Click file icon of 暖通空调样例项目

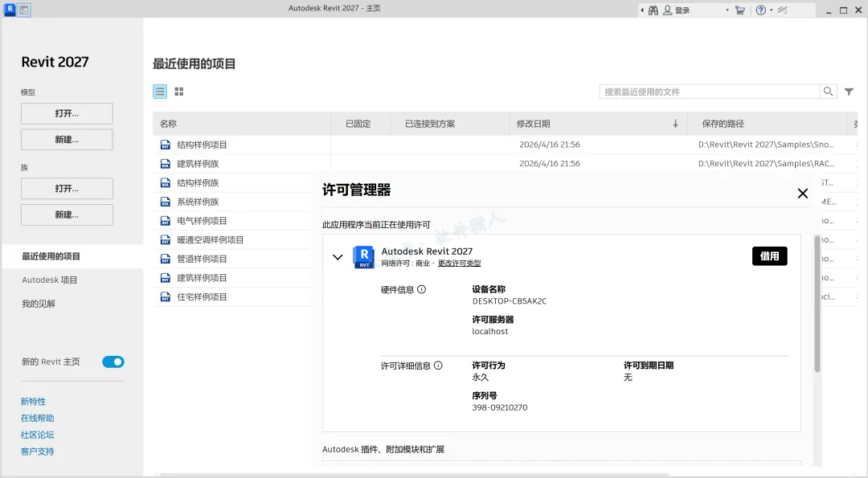(165, 239)
